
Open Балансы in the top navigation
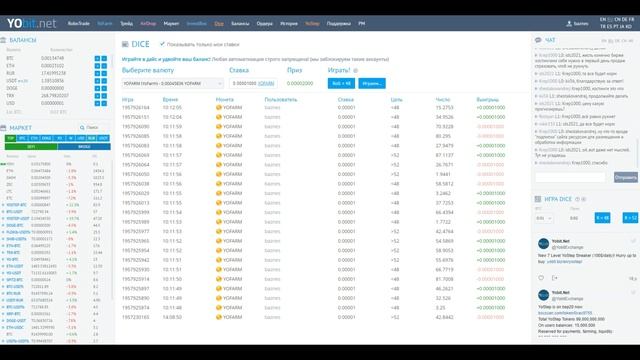click(x=240, y=24)
